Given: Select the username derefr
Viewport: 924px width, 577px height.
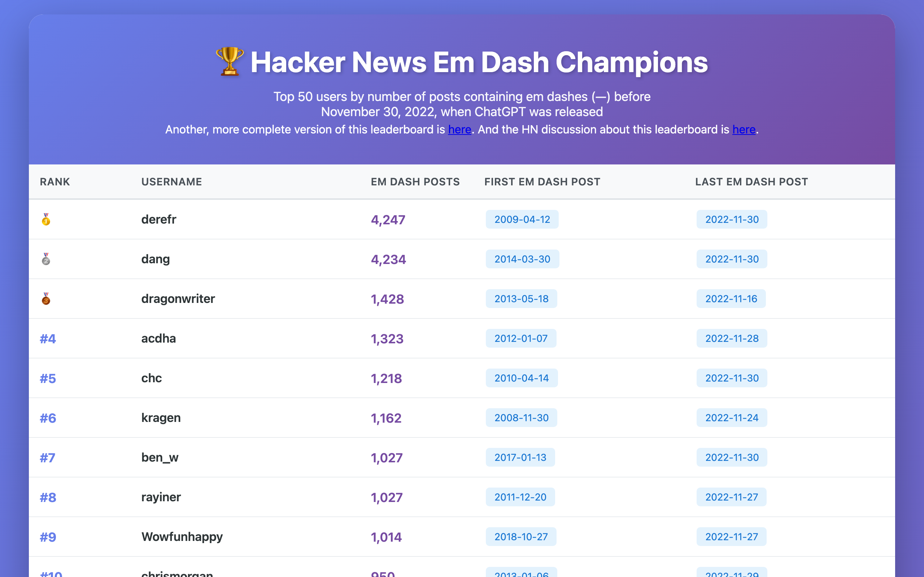Looking at the screenshot, I should (159, 219).
